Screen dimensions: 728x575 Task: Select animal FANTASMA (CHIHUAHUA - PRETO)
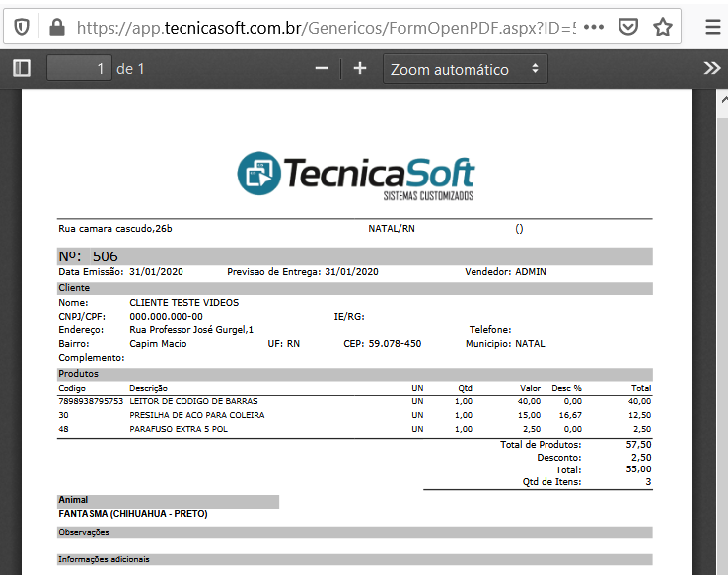coord(133,514)
